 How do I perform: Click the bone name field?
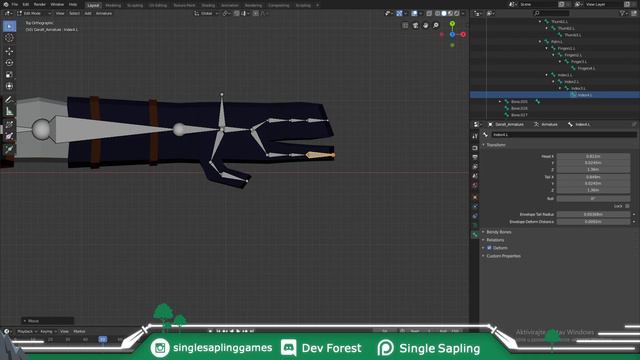click(x=564, y=135)
